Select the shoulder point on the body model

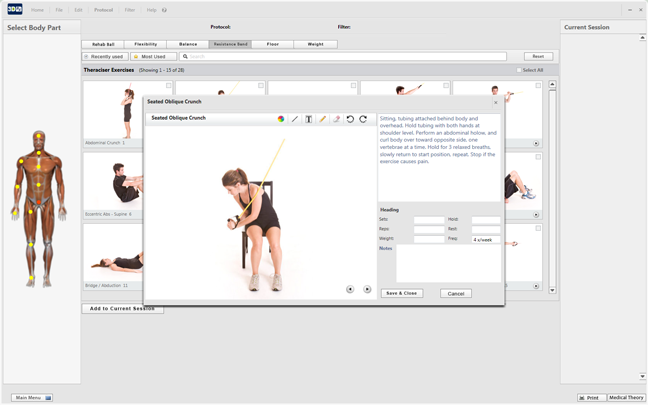pos(21,161)
